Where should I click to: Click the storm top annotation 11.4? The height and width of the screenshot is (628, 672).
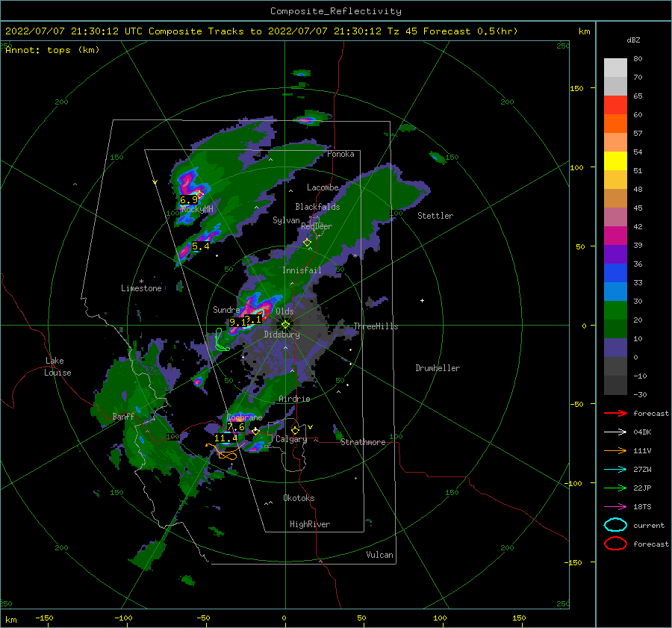[x=225, y=438]
